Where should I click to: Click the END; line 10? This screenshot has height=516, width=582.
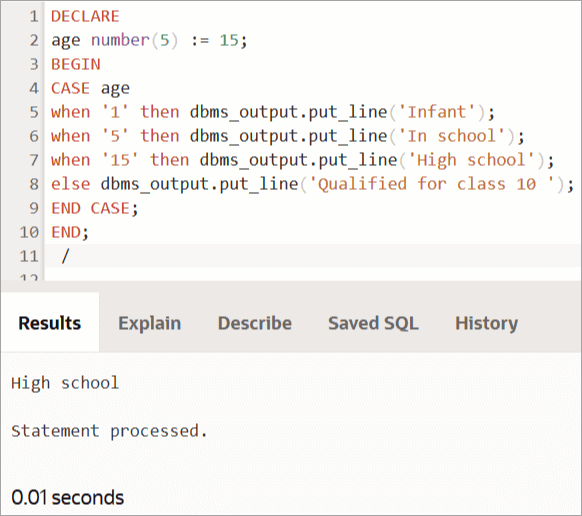[x=70, y=232]
